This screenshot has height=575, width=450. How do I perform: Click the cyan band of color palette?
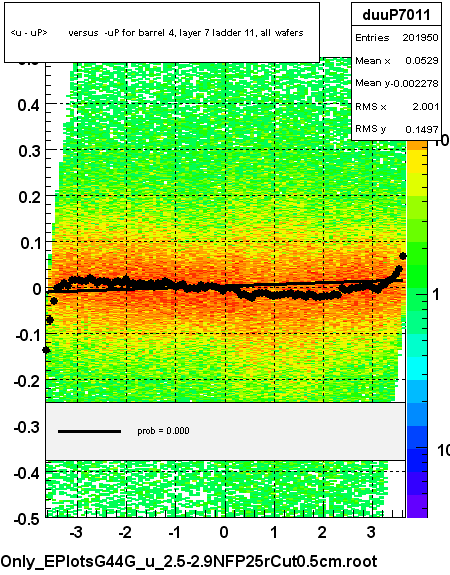pyautogui.click(x=417, y=369)
